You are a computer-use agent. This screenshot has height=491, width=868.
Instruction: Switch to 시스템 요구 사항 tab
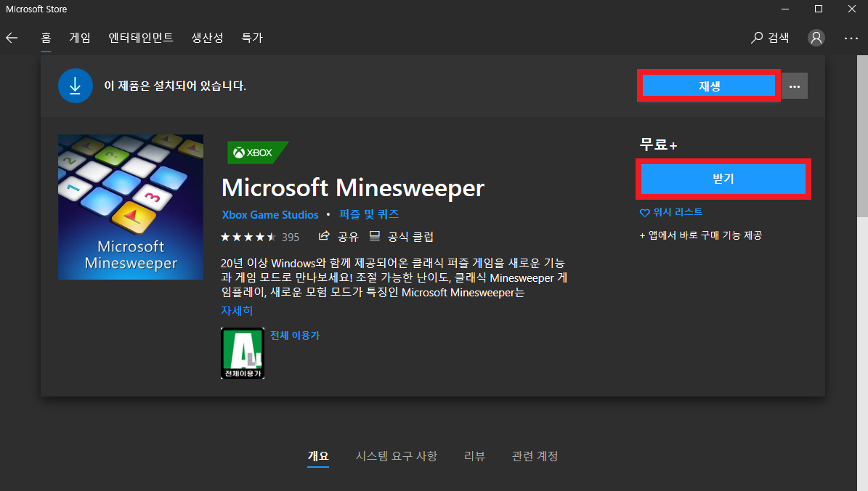pos(397,456)
